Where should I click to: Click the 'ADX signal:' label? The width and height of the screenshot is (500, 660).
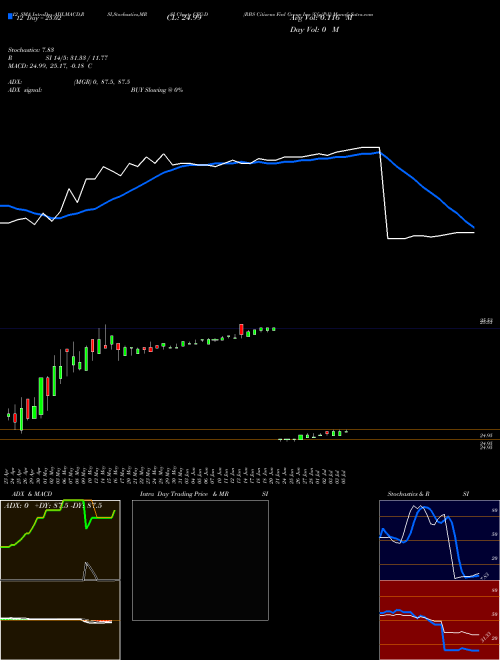25,90
